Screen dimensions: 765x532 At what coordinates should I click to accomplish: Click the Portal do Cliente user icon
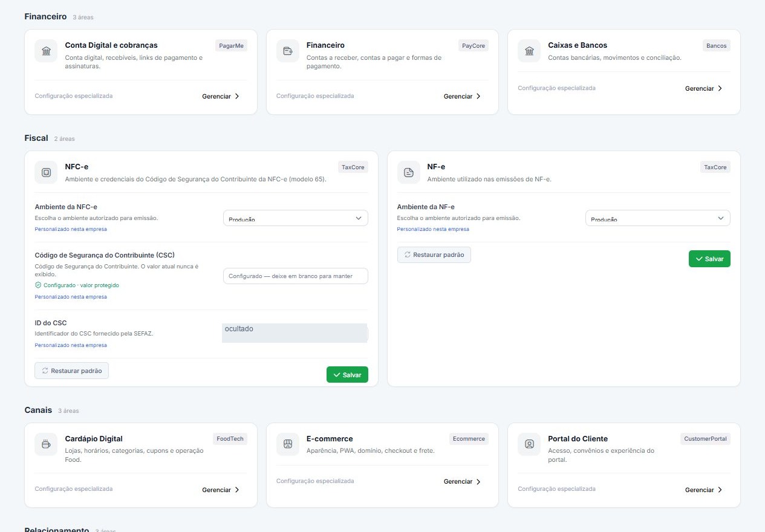coord(529,444)
